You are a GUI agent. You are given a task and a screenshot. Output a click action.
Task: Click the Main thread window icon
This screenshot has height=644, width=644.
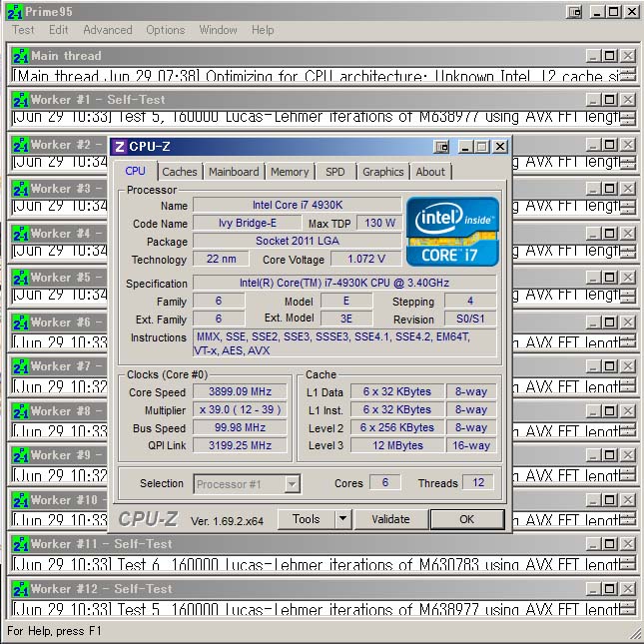20,56
